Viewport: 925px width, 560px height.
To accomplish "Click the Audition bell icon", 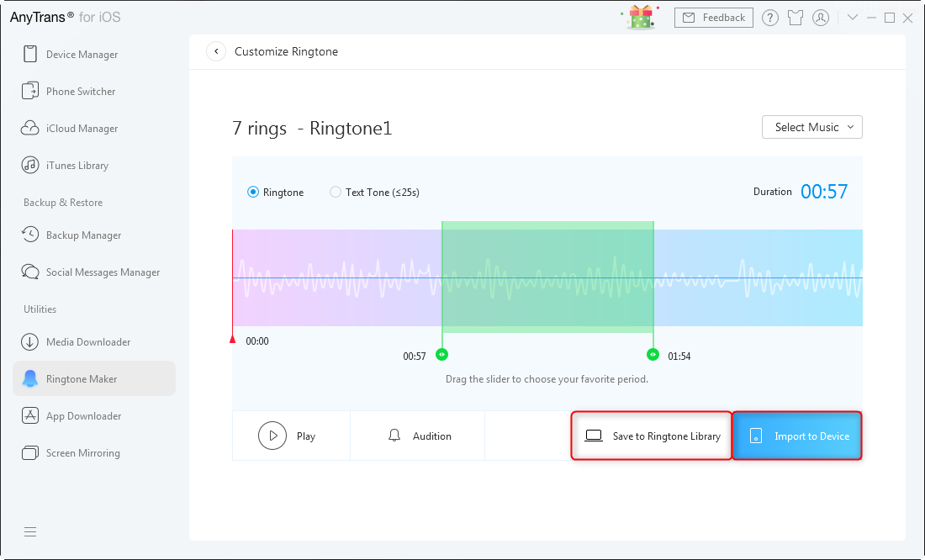I will [394, 436].
